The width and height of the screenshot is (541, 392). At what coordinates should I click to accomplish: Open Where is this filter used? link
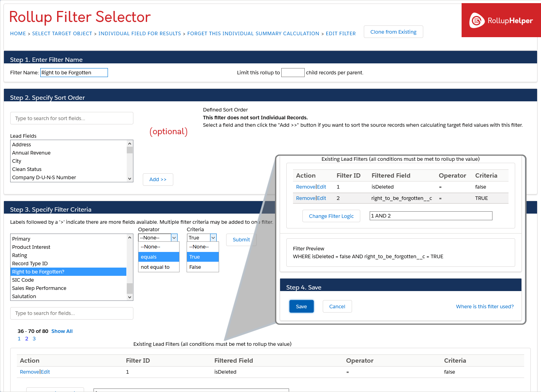[x=485, y=307]
